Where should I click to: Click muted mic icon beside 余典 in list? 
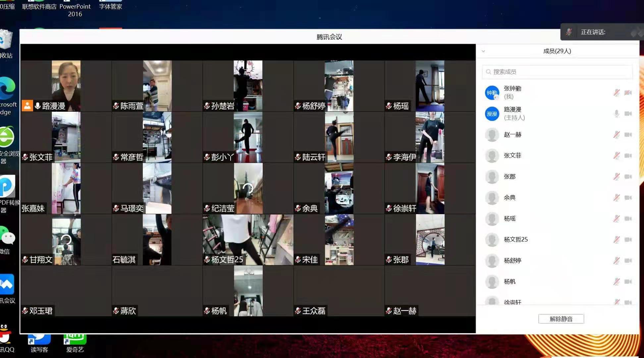[x=617, y=198]
